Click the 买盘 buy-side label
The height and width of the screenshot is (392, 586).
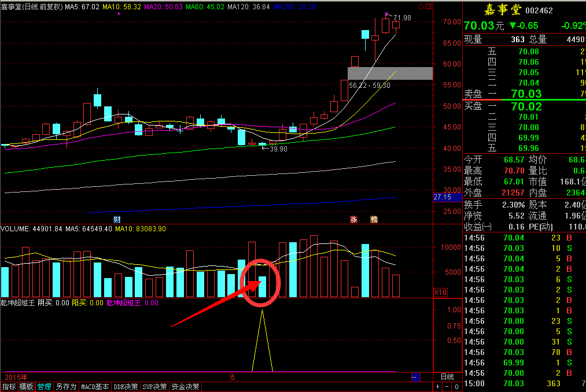[x=473, y=106]
